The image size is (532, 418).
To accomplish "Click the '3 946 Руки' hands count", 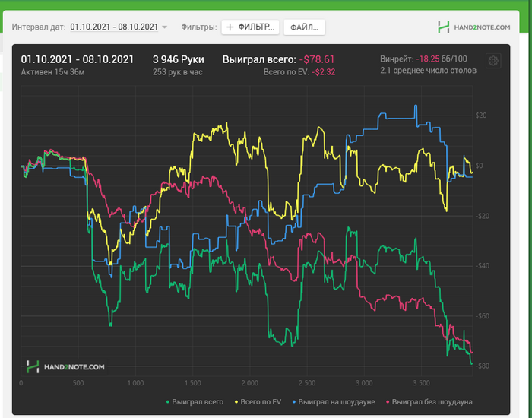I will (x=179, y=59).
